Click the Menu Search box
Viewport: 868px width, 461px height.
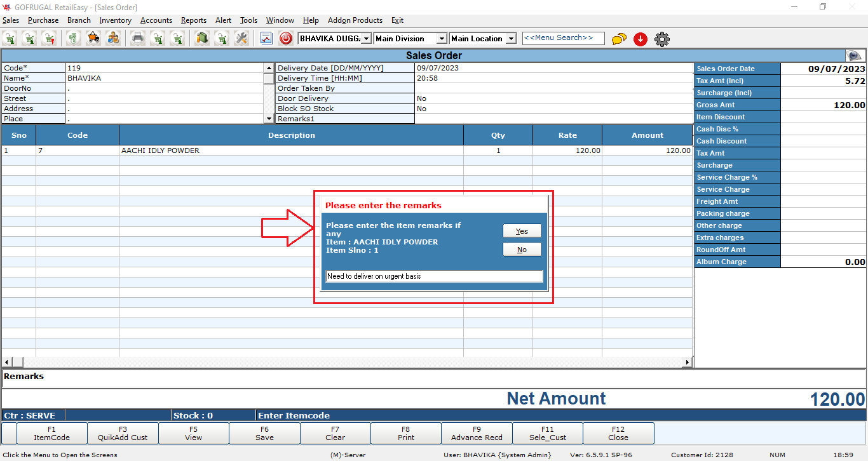tap(563, 38)
